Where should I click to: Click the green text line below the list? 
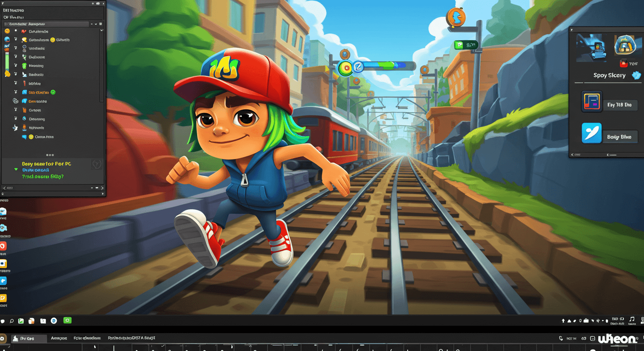point(43,176)
